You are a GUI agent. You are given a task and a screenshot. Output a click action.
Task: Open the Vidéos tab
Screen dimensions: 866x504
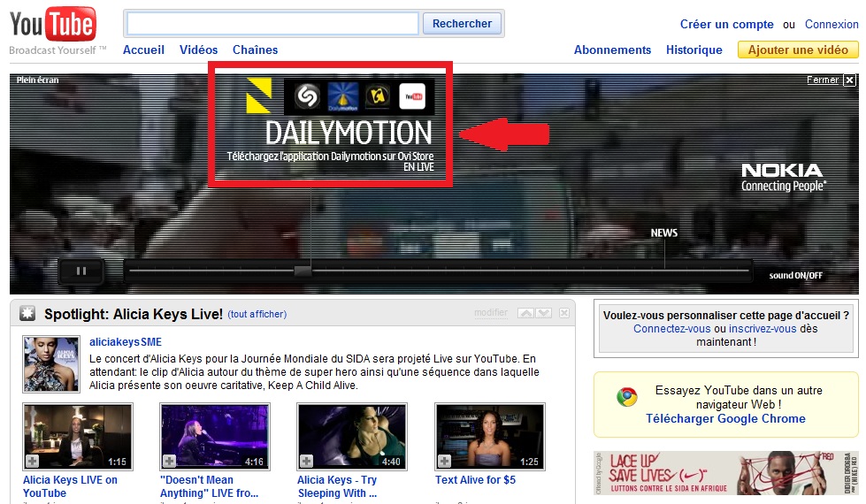tap(198, 50)
